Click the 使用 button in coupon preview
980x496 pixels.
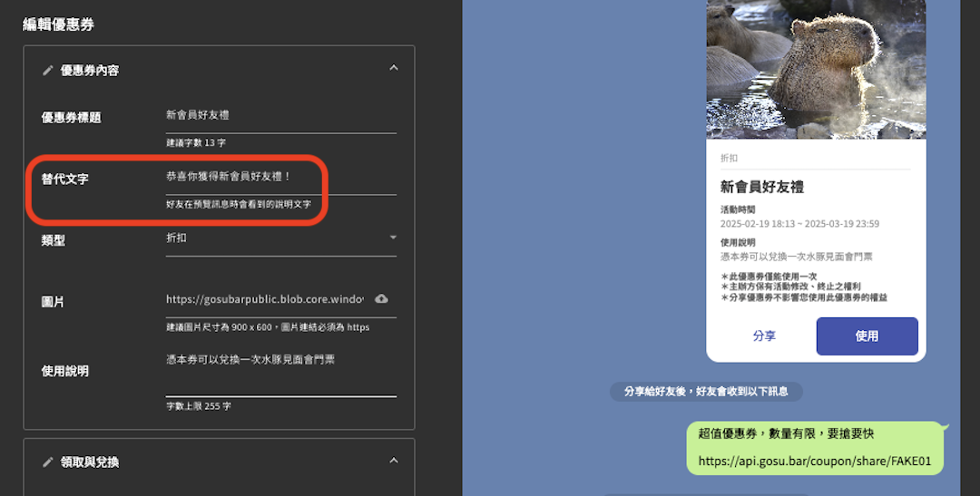[867, 336]
